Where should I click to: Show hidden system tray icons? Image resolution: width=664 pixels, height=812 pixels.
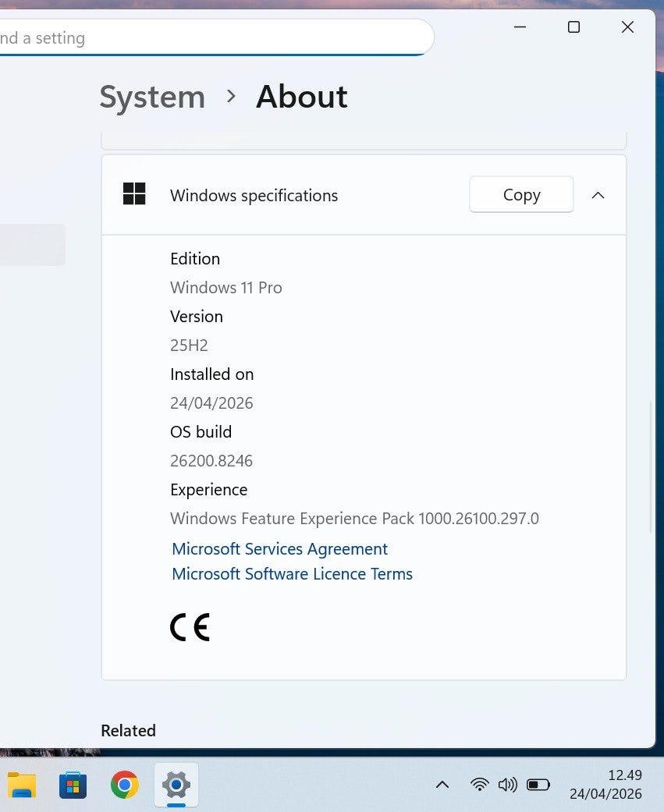coord(442,784)
